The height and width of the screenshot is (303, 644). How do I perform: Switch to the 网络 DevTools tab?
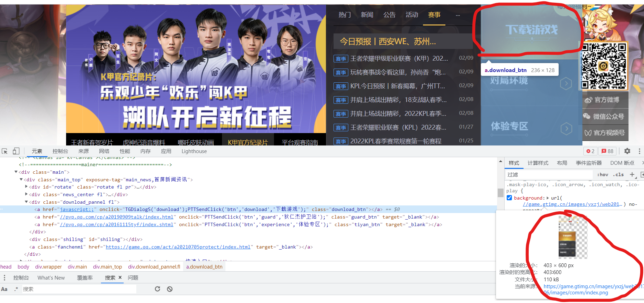(x=104, y=151)
